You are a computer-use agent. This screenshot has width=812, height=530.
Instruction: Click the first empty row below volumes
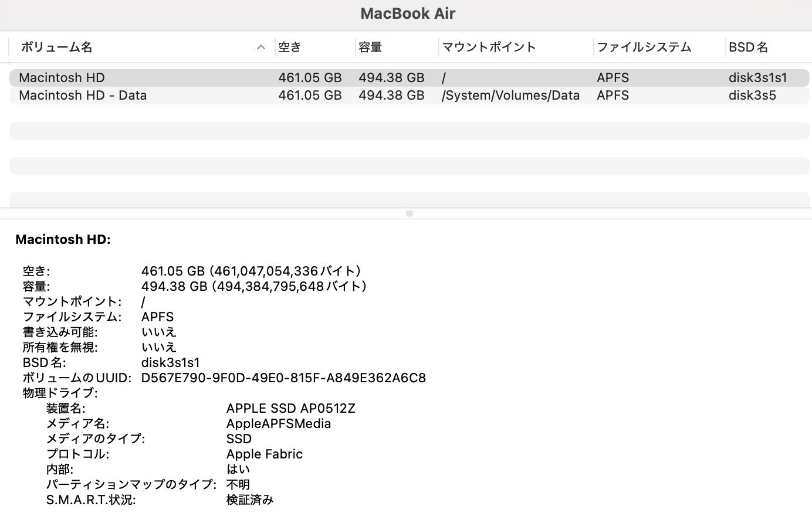click(410, 130)
